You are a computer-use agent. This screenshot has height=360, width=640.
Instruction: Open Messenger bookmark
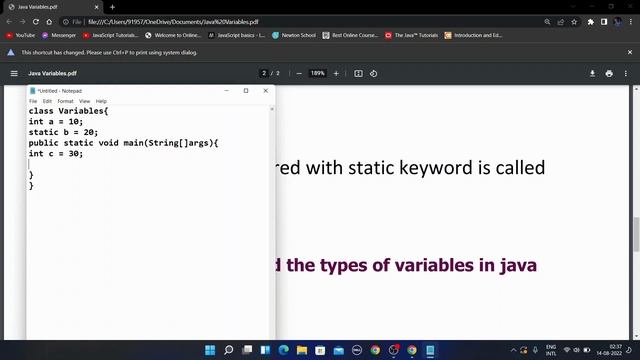pos(59,36)
